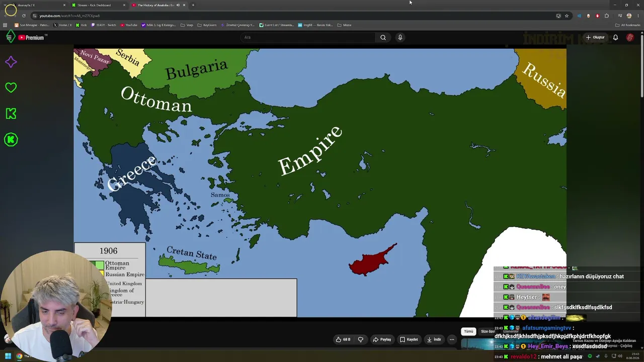Start voice search with the microphone
Viewport: 644px width, 362px height.
(x=400, y=37)
